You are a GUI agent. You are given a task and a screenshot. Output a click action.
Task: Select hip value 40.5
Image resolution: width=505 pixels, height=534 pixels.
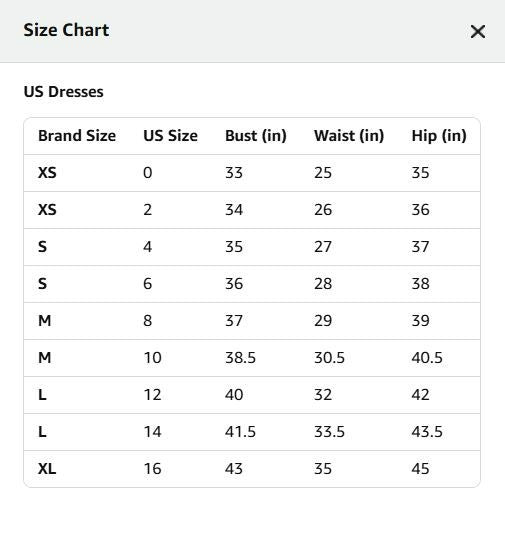[x=427, y=358]
